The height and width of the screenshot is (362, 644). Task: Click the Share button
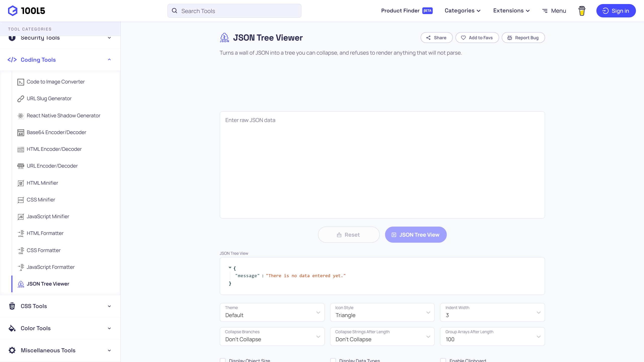pos(436,38)
